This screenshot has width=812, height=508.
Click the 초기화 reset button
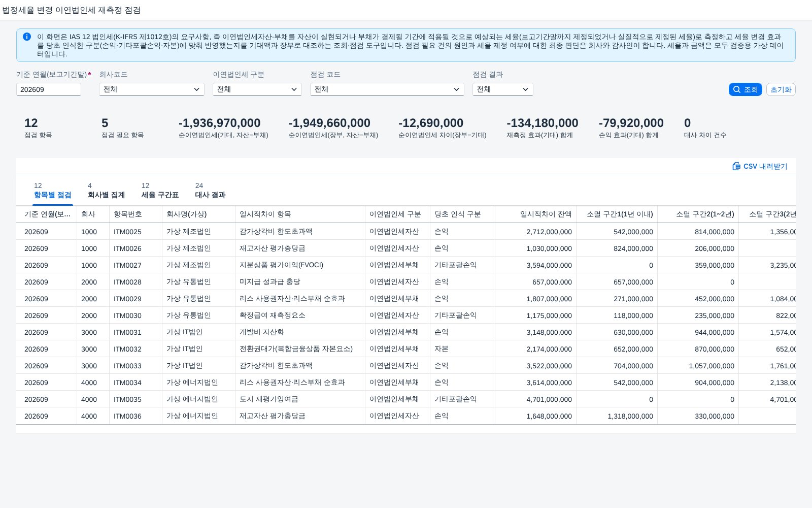click(781, 89)
